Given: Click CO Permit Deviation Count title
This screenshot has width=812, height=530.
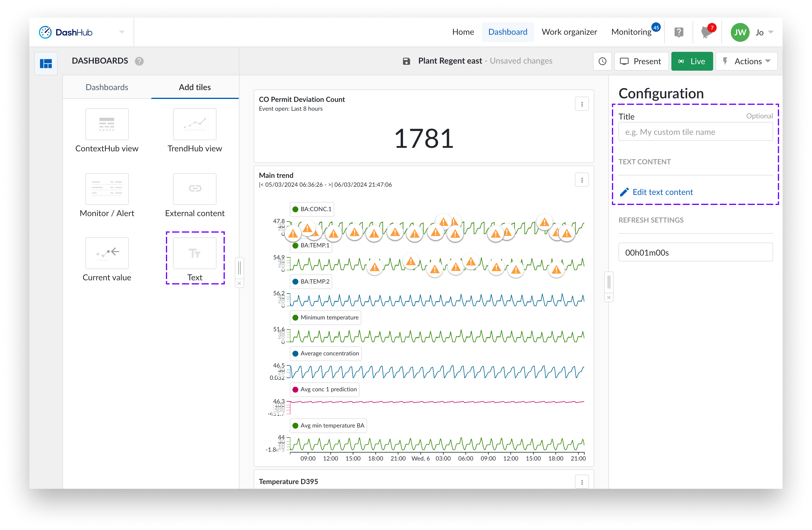Looking at the screenshot, I should (x=302, y=100).
